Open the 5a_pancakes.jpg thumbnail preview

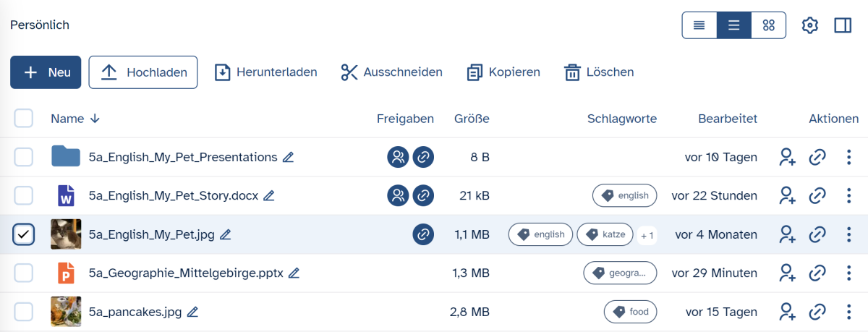66,312
